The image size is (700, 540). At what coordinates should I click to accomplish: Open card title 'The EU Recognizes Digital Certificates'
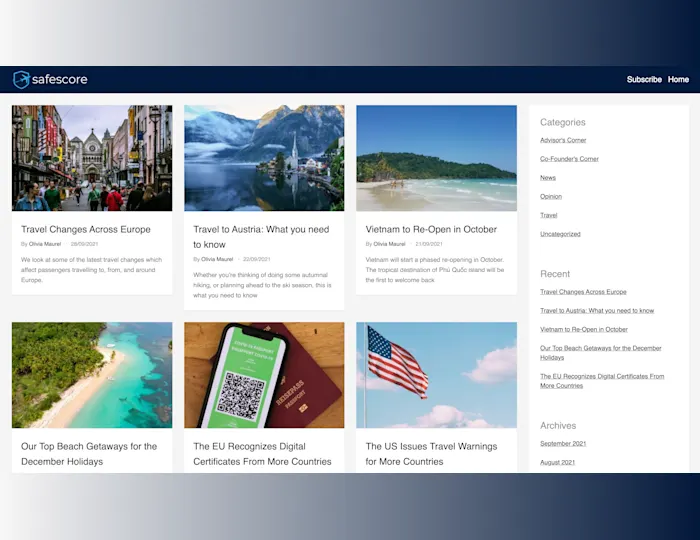point(262,454)
